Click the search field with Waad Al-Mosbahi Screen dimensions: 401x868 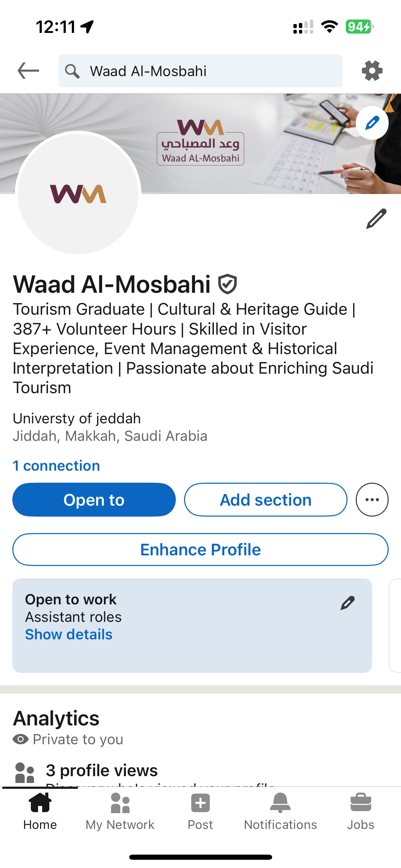coord(200,71)
